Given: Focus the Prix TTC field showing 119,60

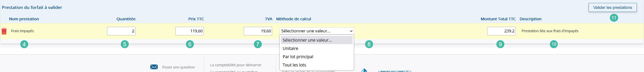Looking at the screenshot, I should pos(190,31).
